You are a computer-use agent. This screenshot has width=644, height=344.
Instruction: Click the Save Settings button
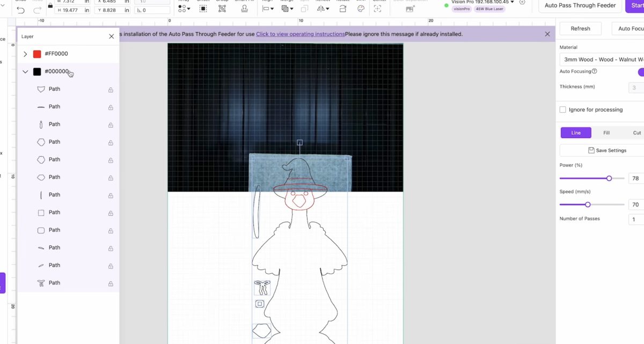coord(602,150)
